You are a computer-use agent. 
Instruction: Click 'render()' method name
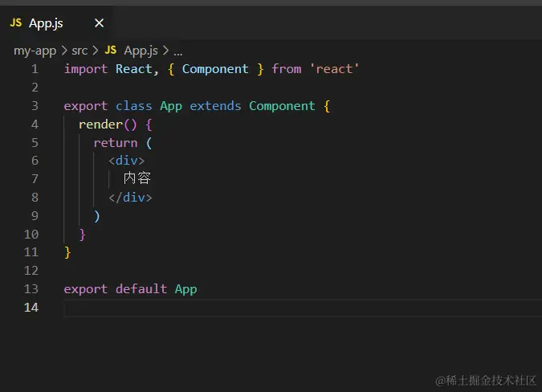pyautogui.click(x=108, y=125)
